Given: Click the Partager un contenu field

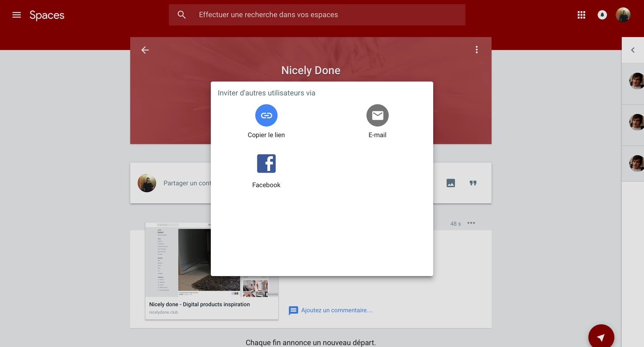Looking at the screenshot, I should [187, 183].
